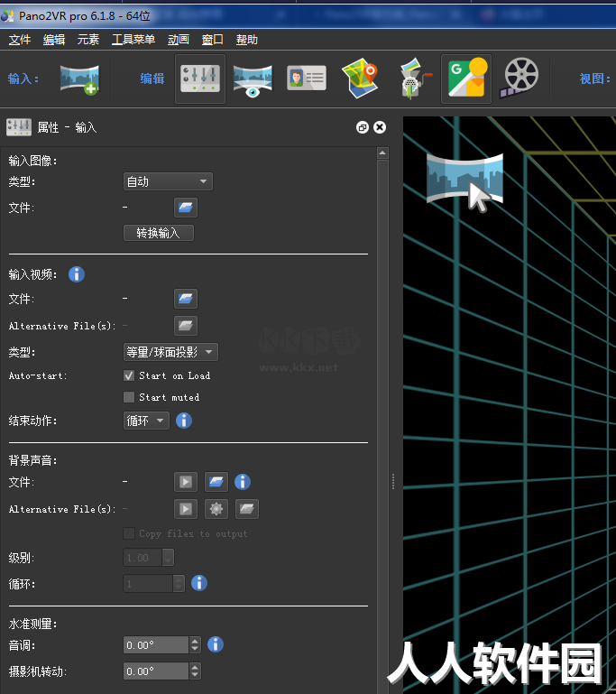This screenshot has width=616, height=694.
Task: Show info for loop setting
Action: point(199,583)
